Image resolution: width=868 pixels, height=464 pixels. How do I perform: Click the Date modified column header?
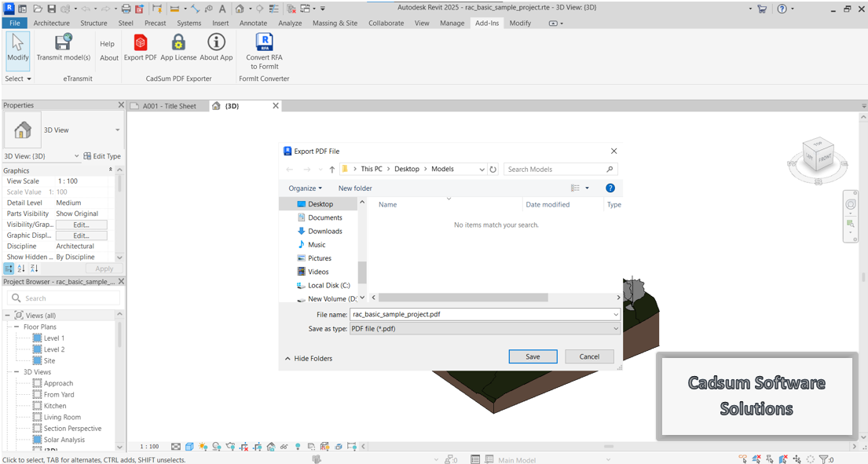(548, 205)
